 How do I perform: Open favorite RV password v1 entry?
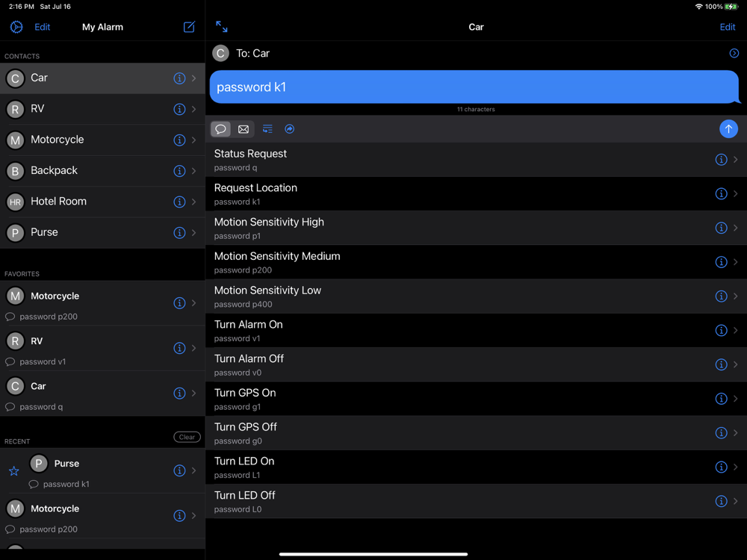102,348
